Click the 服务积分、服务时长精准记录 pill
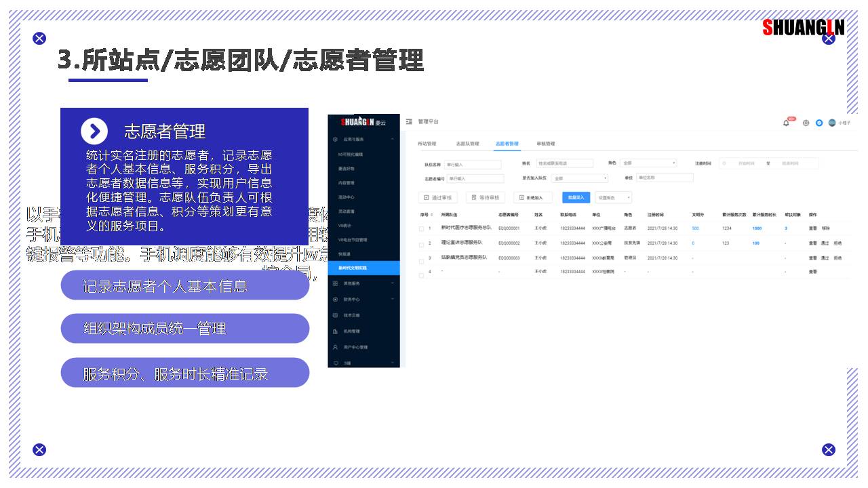The width and height of the screenshot is (868, 488). click(x=185, y=373)
